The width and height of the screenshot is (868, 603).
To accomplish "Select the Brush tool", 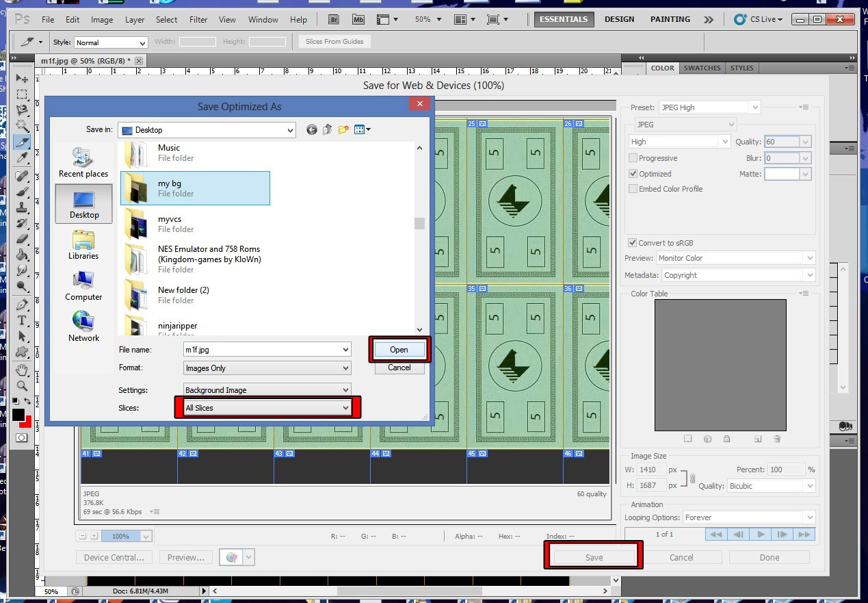I will [x=22, y=192].
